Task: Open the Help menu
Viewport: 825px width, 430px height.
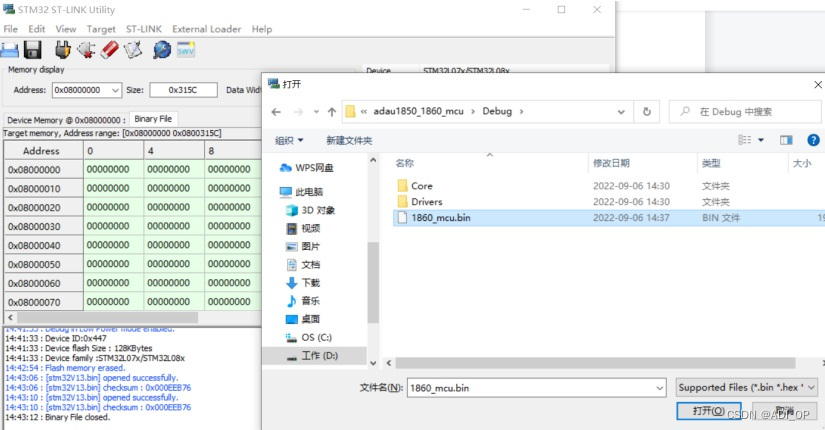Action: (261, 29)
